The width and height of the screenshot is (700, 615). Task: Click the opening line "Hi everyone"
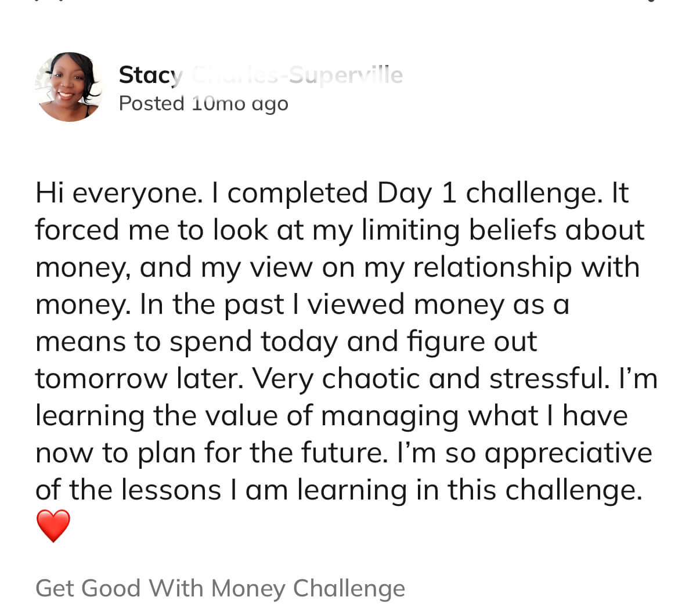(x=117, y=194)
